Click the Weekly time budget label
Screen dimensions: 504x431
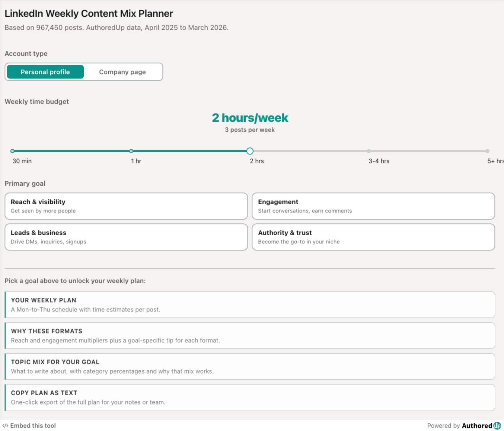coord(37,102)
